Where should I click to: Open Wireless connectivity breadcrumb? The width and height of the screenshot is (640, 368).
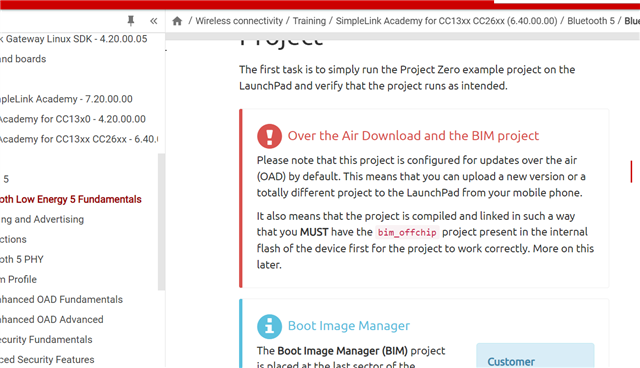coord(239,21)
